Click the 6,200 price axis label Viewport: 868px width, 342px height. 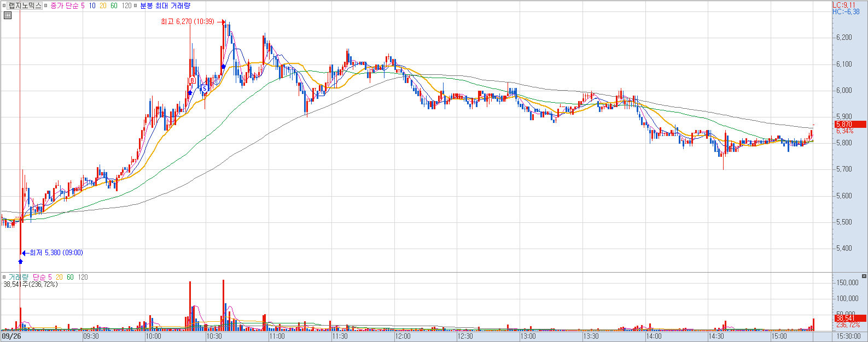coord(844,38)
